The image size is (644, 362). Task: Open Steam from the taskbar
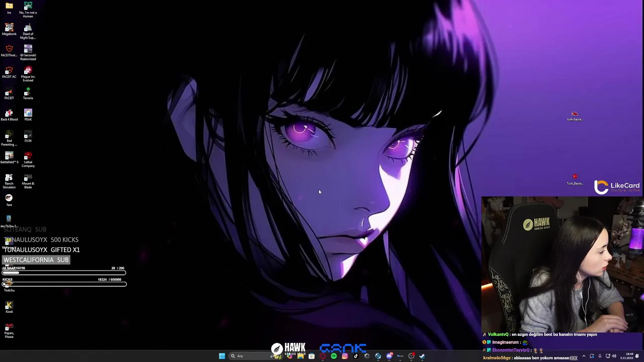[422, 356]
